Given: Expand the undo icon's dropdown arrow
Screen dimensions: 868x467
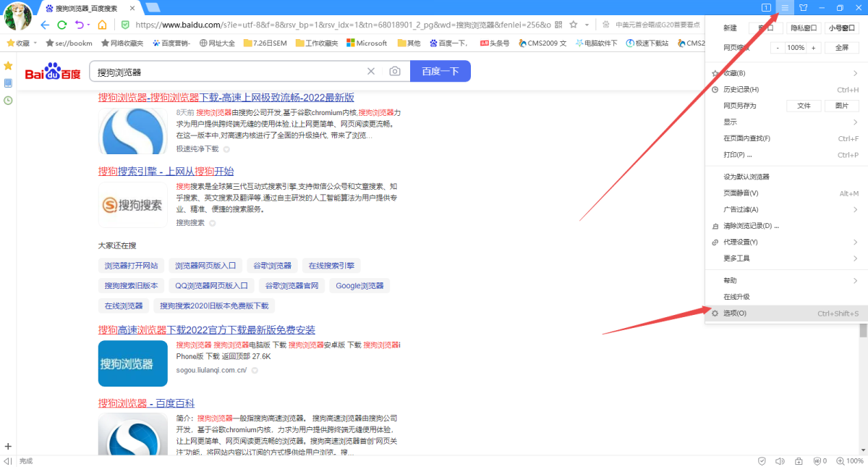Looking at the screenshot, I should (88, 25).
